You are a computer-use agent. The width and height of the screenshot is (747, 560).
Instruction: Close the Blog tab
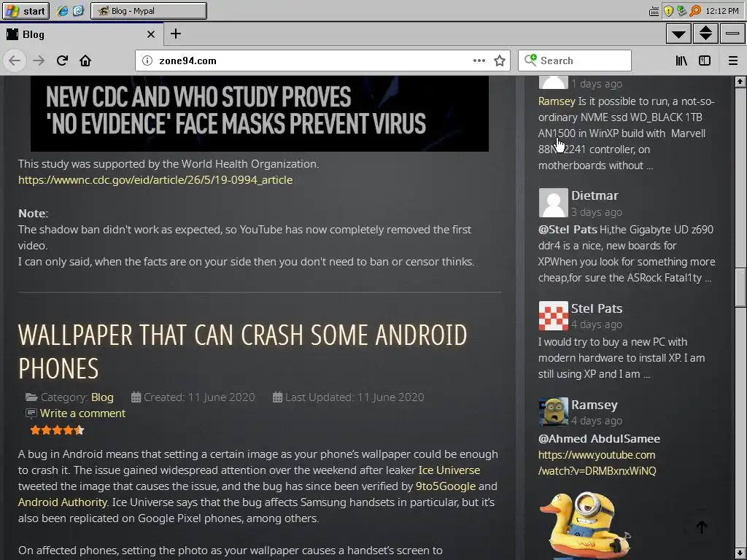[x=151, y=34]
